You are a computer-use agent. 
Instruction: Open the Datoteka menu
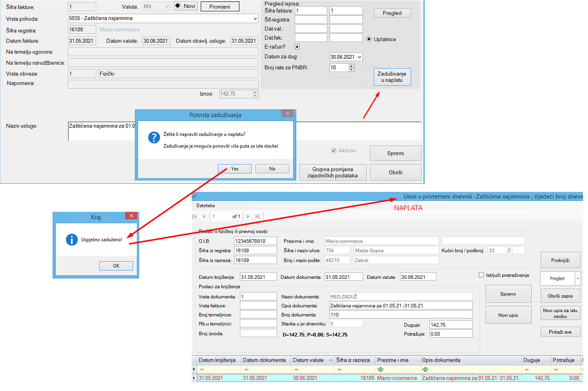[206, 206]
